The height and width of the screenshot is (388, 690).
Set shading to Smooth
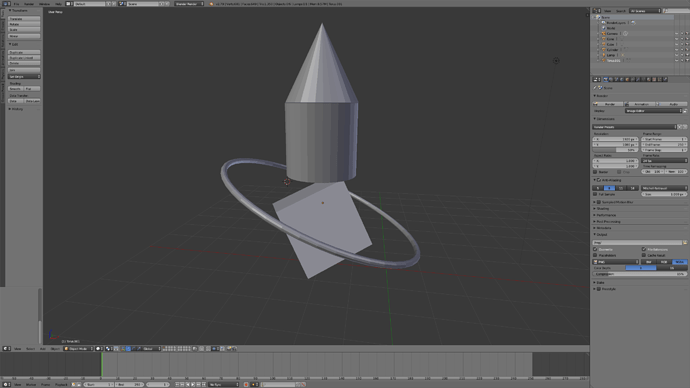[15, 89]
